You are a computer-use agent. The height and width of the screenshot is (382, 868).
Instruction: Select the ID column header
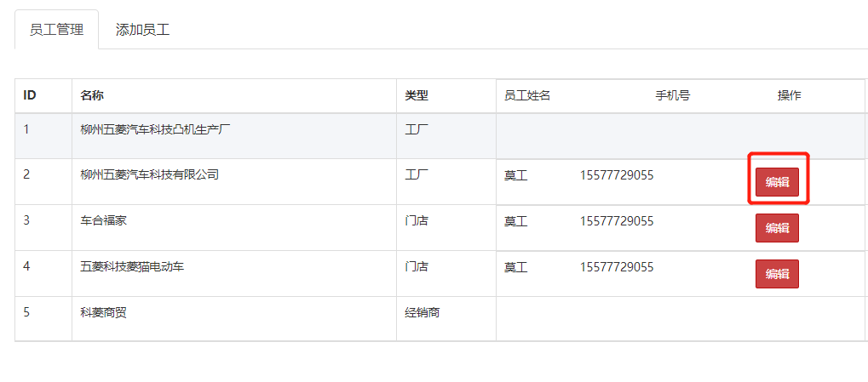coord(30,95)
